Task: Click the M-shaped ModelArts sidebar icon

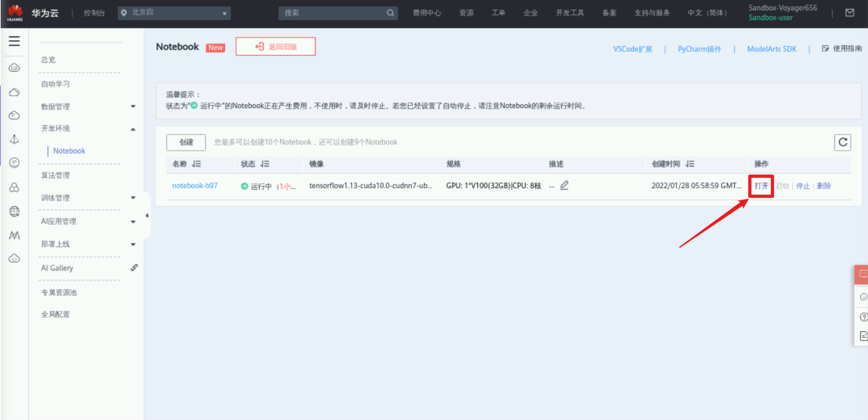Action: point(14,235)
